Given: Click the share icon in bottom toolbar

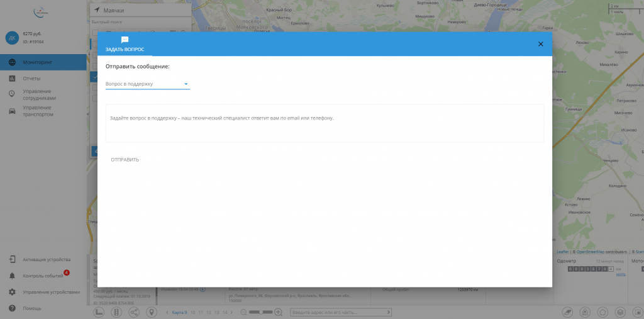Looking at the screenshot, I should [x=135, y=313].
